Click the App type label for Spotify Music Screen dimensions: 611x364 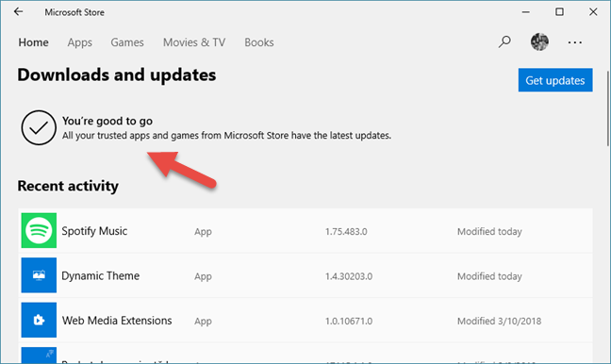click(x=203, y=232)
